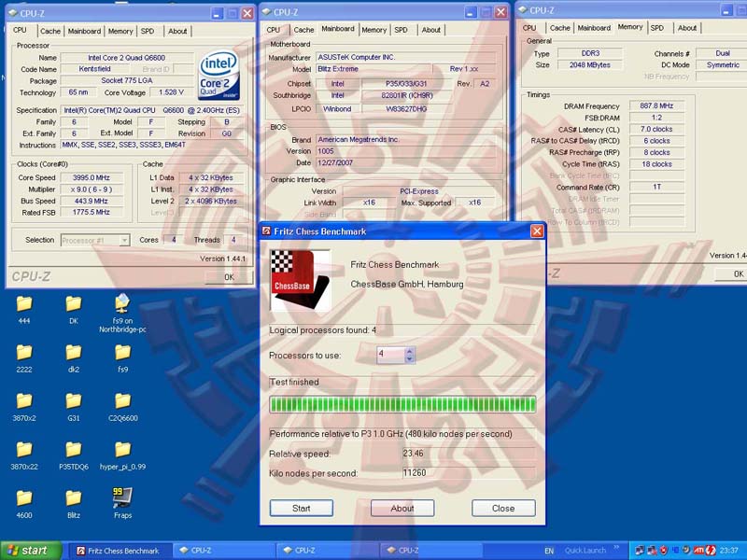Launch the Fraps desktop icon
747x560 pixels.
click(122, 502)
